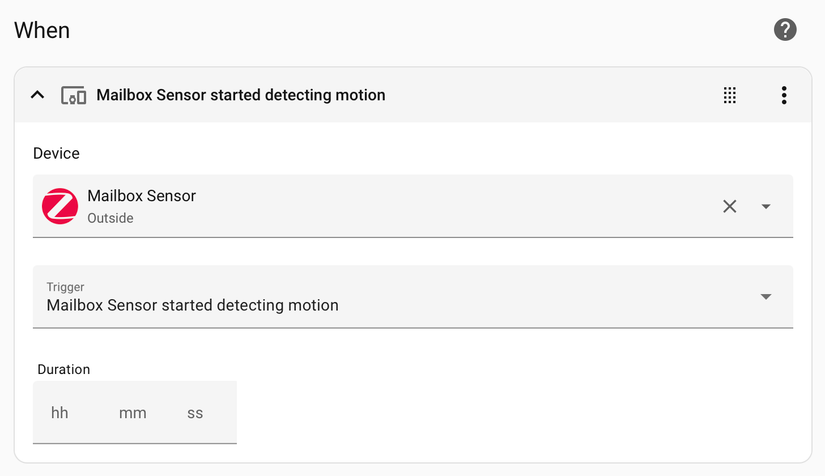Grab the trigger drag handle icon
825x476 pixels.
(730, 95)
